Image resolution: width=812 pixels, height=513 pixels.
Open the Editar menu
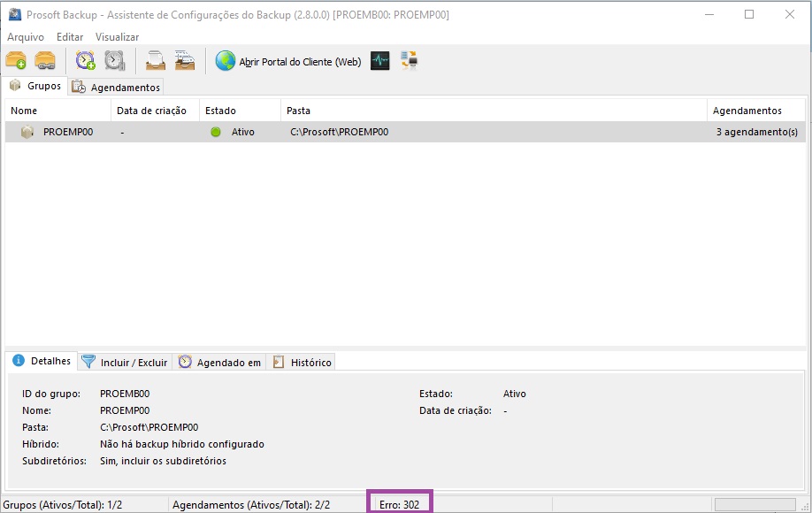point(70,37)
